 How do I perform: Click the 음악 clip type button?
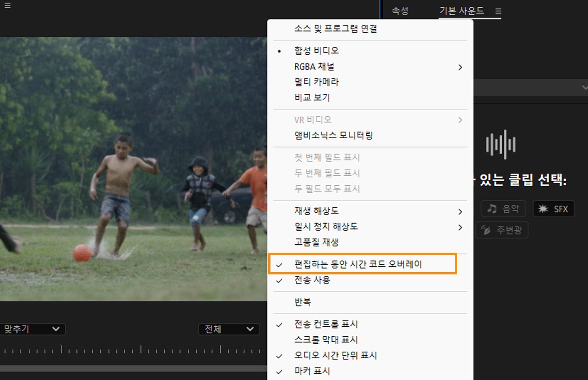pos(503,209)
